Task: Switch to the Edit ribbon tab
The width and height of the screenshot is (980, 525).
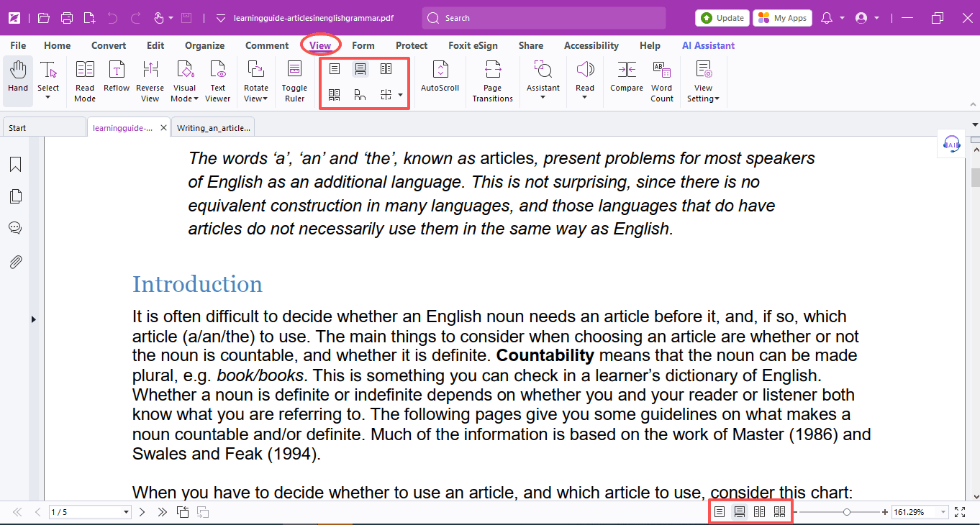Action: click(155, 45)
